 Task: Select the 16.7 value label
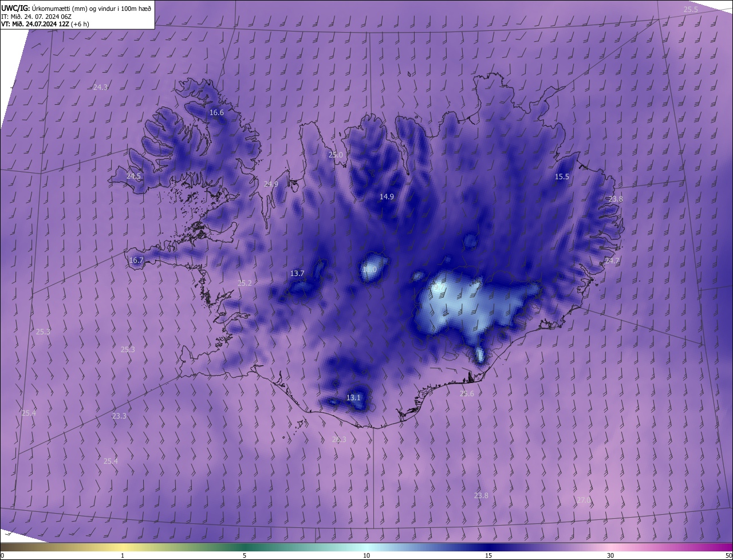pyautogui.click(x=136, y=260)
